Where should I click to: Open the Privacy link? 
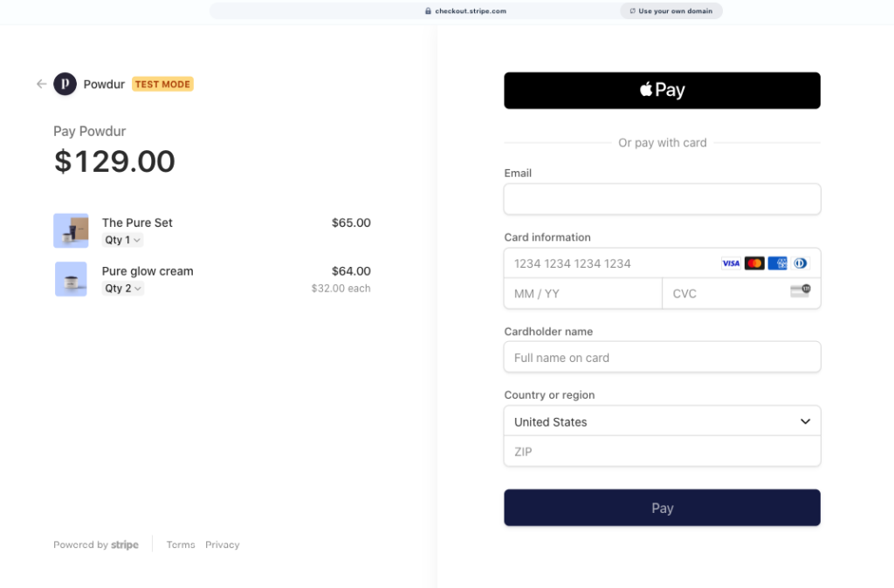tap(223, 544)
